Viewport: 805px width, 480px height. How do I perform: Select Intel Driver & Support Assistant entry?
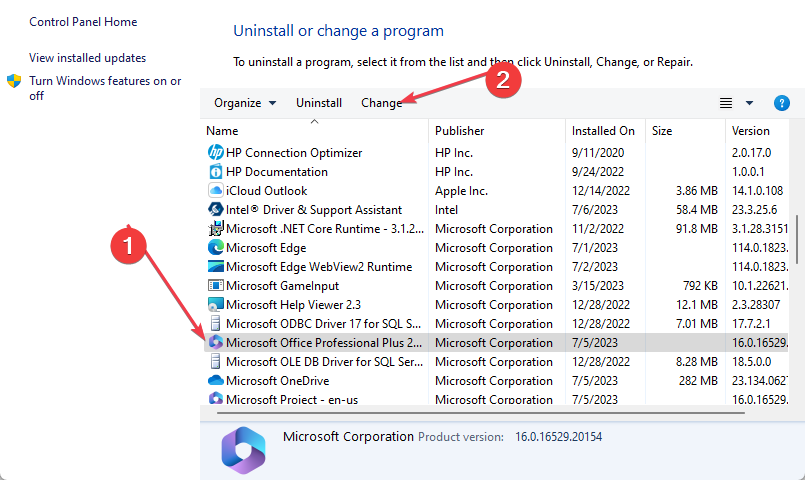(x=495, y=209)
